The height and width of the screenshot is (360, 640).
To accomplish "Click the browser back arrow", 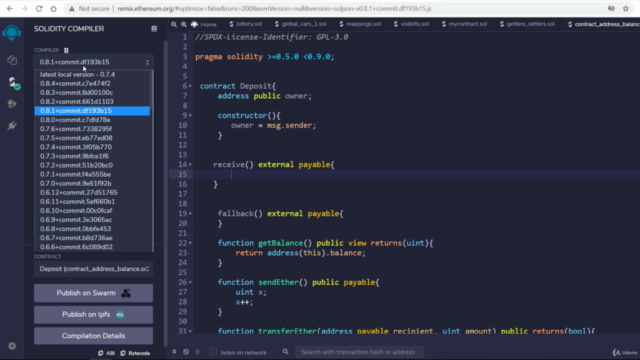I will [x=10, y=9].
